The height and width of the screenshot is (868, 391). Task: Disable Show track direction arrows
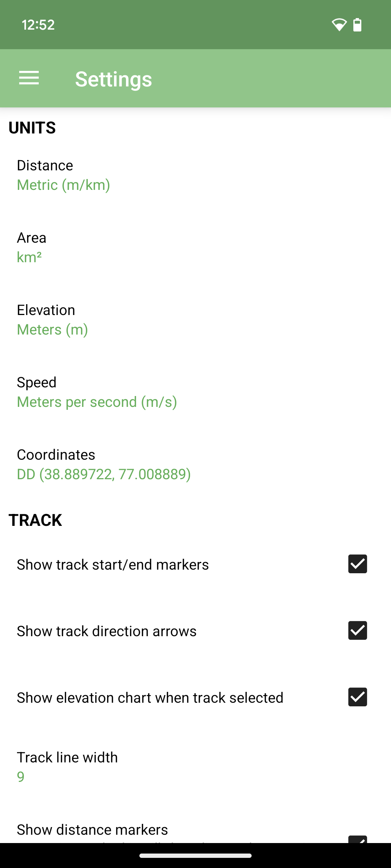(358, 631)
